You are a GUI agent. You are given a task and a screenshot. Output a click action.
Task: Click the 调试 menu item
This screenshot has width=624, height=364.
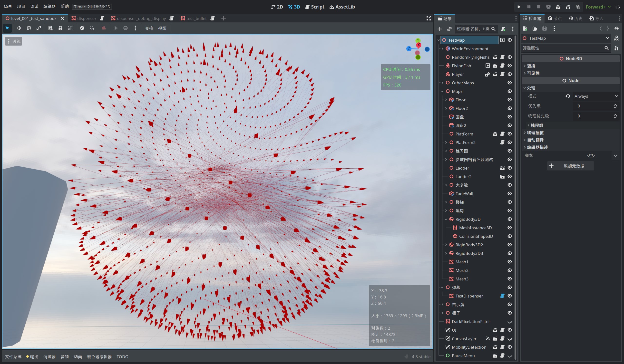[34, 6]
